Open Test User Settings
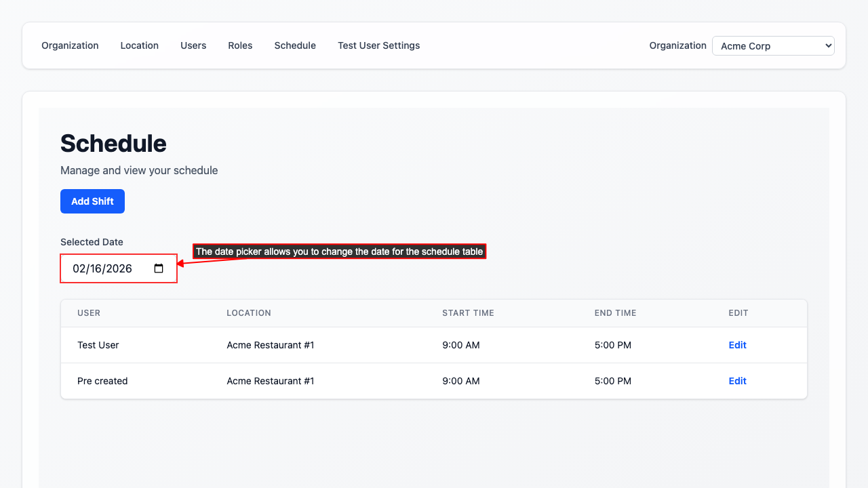868x488 pixels. point(378,45)
